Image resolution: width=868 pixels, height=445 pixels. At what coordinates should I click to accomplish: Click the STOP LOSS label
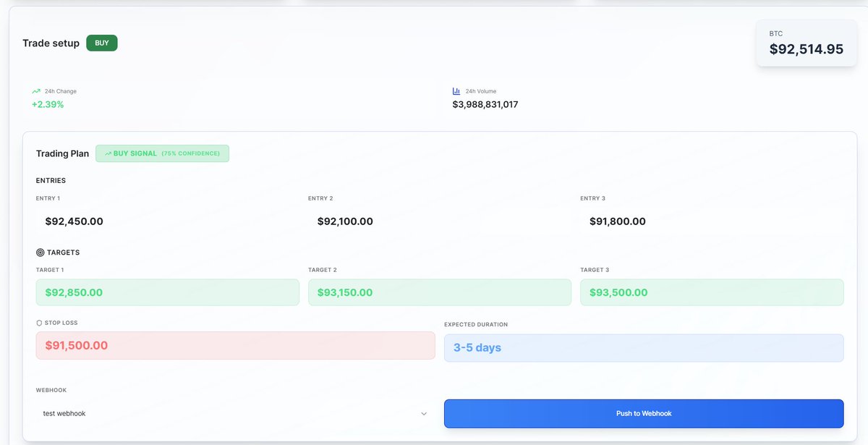coord(61,323)
